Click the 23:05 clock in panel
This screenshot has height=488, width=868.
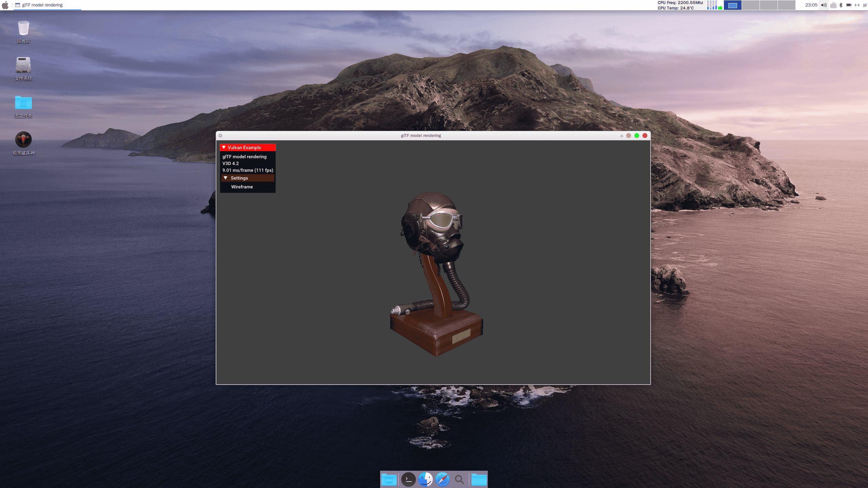pyautogui.click(x=811, y=5)
